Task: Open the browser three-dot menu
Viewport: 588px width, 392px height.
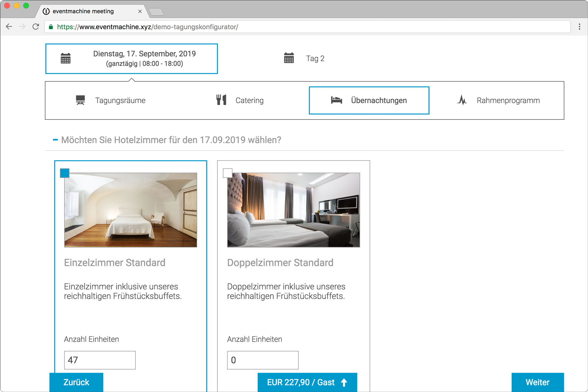Action: click(579, 27)
